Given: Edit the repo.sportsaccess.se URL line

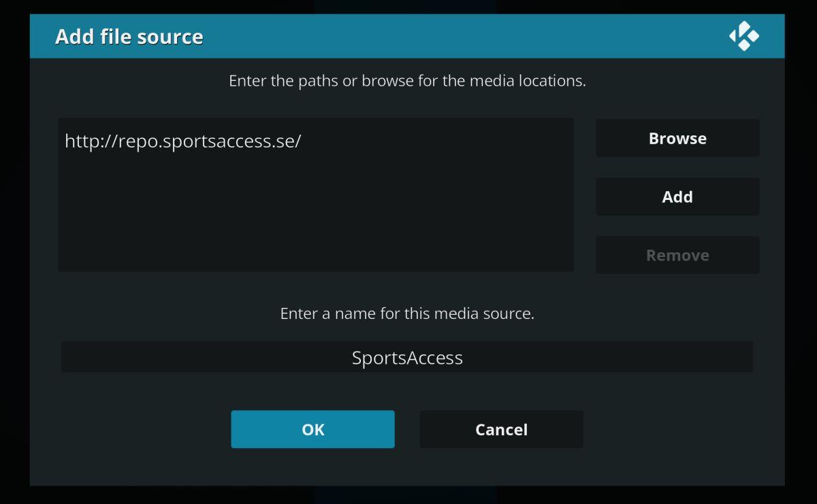Looking at the screenshot, I should pos(182,141).
